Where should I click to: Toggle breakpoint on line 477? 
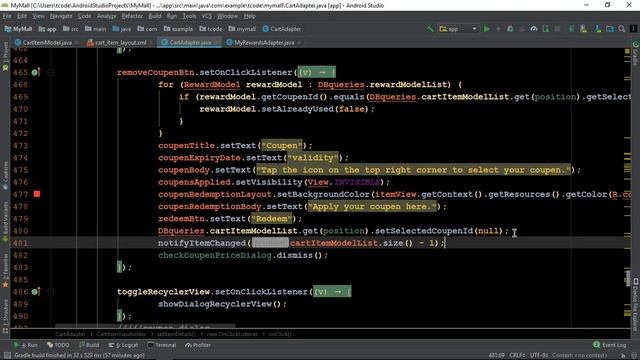37,194
